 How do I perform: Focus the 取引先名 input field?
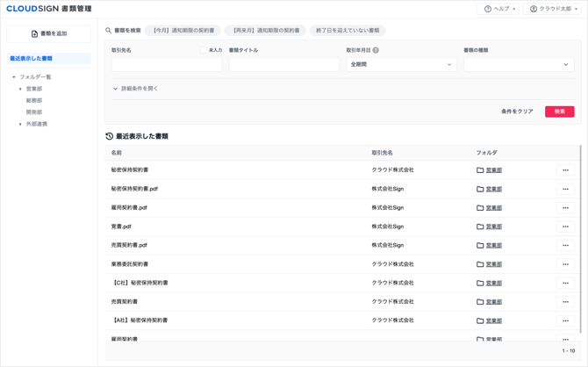tap(167, 65)
